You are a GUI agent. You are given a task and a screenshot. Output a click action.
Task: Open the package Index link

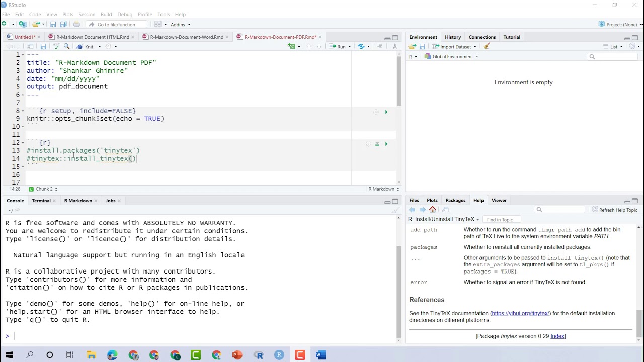[557, 336]
